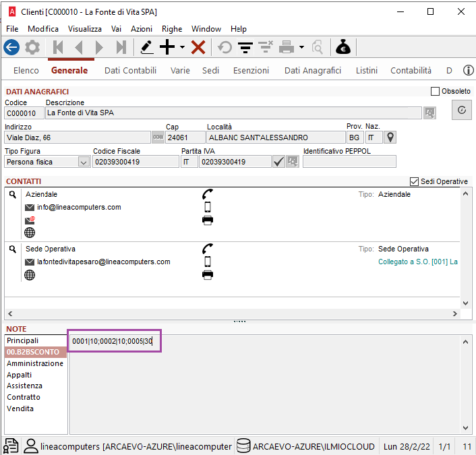Switch to the Dati Contabili tab
This screenshot has height=455, width=476.
130,70
